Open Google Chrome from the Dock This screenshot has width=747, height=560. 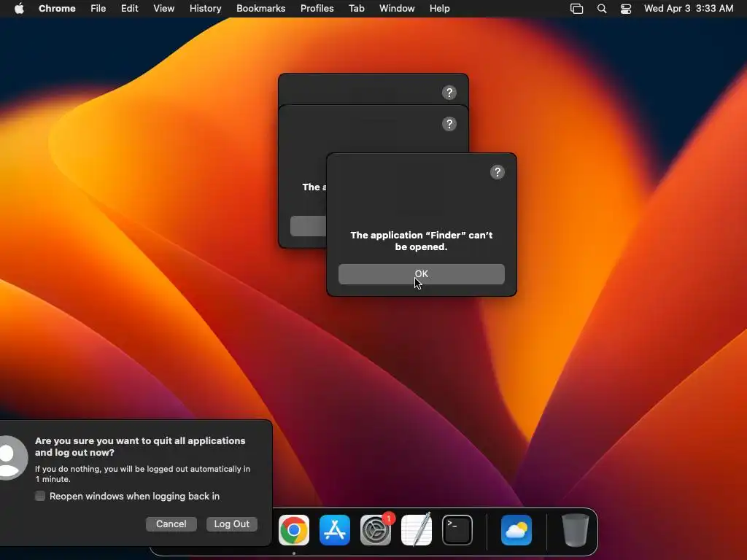click(294, 530)
